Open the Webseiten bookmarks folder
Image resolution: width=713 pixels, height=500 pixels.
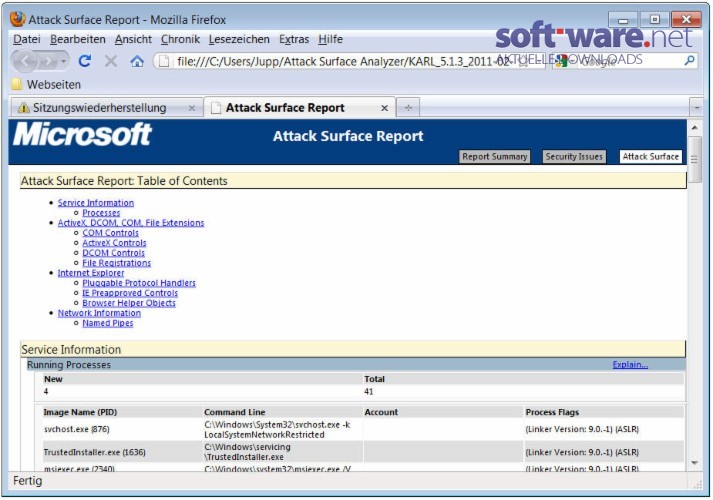point(46,85)
